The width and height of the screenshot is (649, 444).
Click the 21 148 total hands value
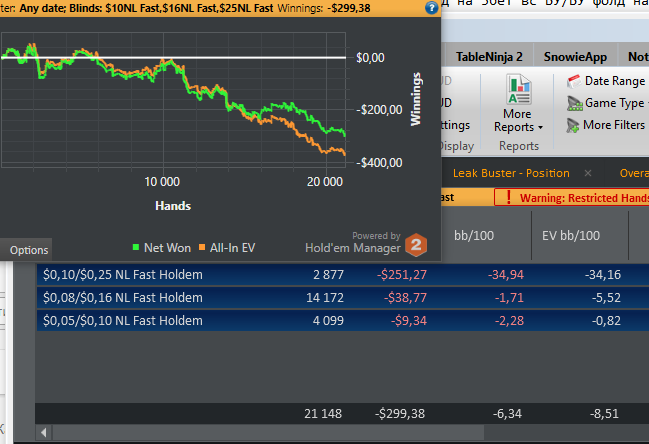tap(323, 414)
